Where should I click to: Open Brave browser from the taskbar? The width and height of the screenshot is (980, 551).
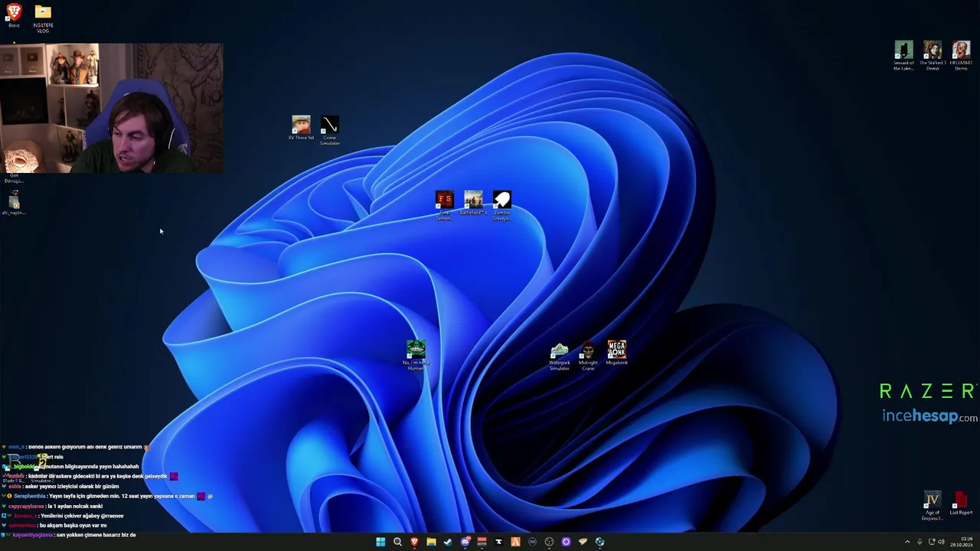pos(414,542)
